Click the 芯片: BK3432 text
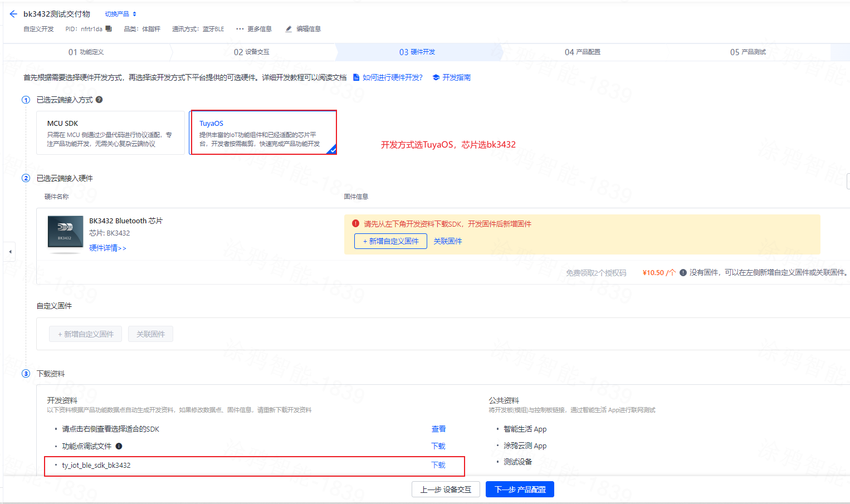Viewport: 850px width, 504px height. (x=110, y=233)
